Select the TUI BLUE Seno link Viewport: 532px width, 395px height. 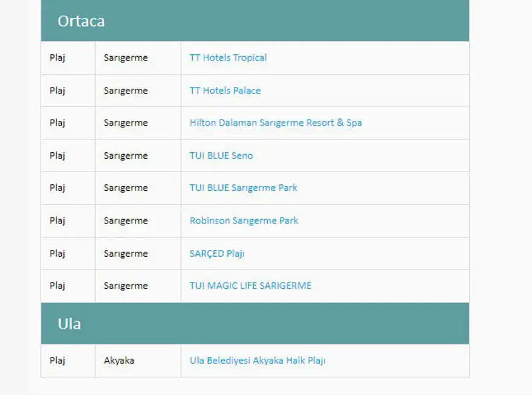(x=221, y=155)
